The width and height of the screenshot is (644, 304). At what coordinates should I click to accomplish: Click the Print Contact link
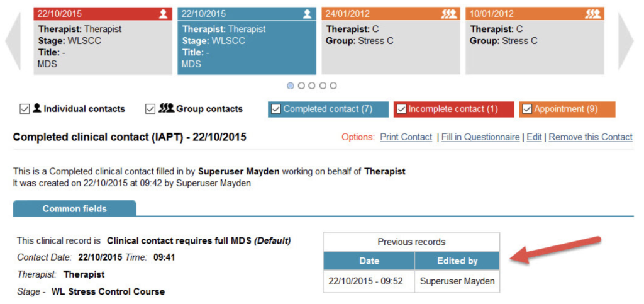(406, 137)
